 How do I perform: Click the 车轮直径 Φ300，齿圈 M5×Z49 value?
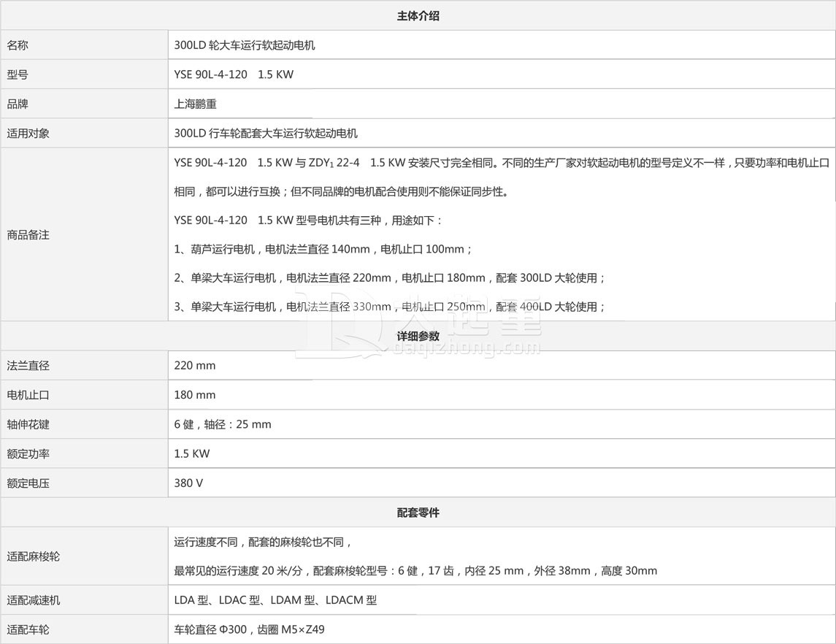249,629
